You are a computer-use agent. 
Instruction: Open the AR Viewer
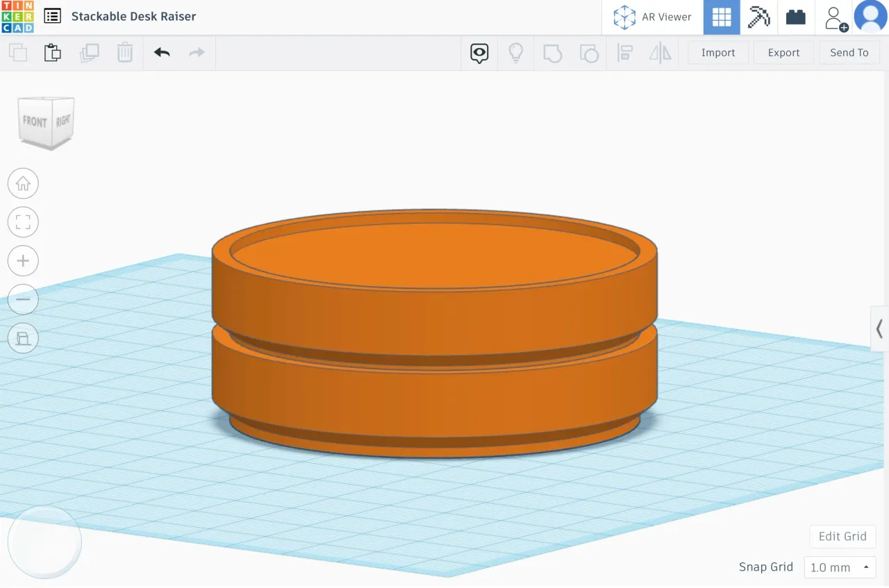pos(653,17)
